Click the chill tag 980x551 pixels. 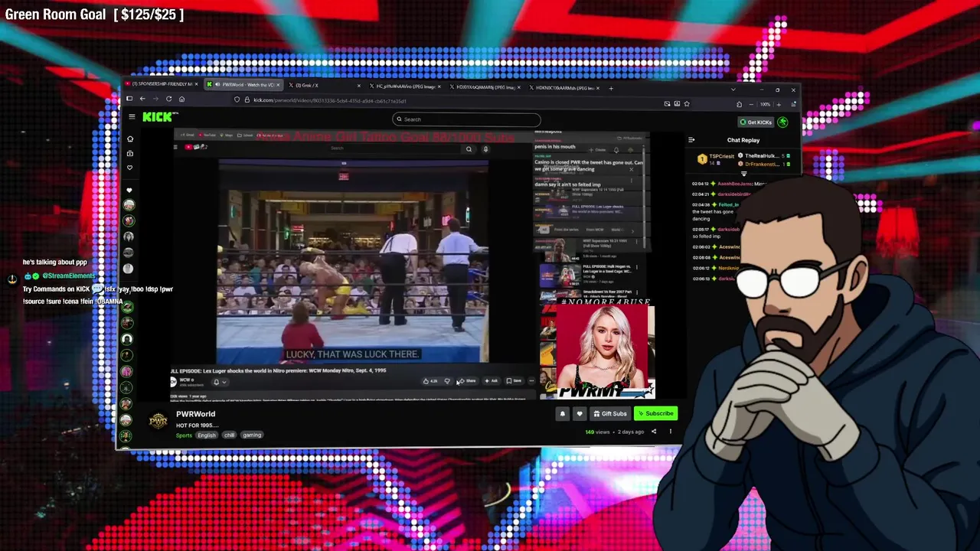click(229, 435)
